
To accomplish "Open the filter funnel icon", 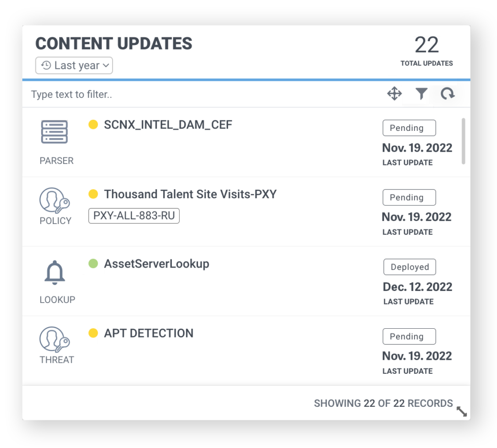I will click(421, 94).
